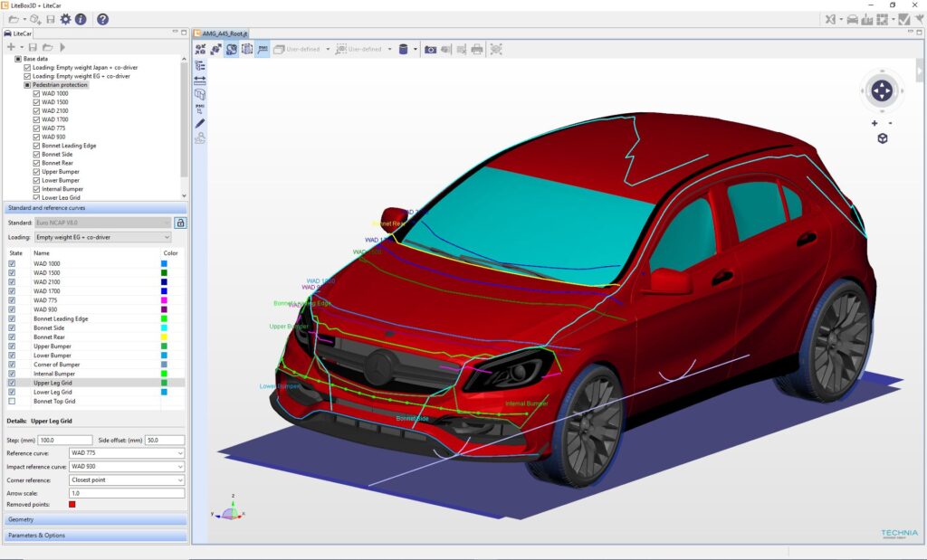Click the fit-all arrows icon in viewer toolbar
The width and height of the screenshot is (927, 560).
click(x=200, y=49)
